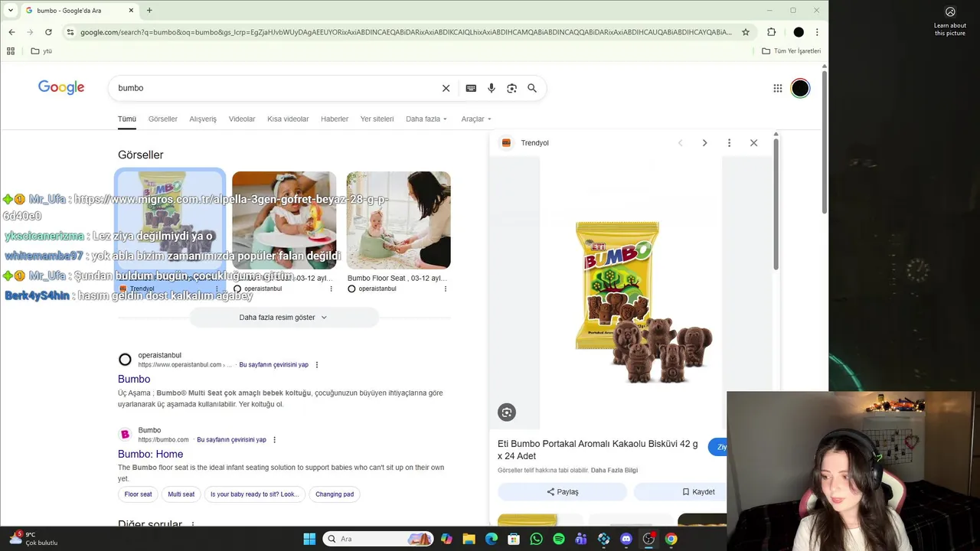
Task: Click Learn about this picture
Action: click(x=950, y=22)
